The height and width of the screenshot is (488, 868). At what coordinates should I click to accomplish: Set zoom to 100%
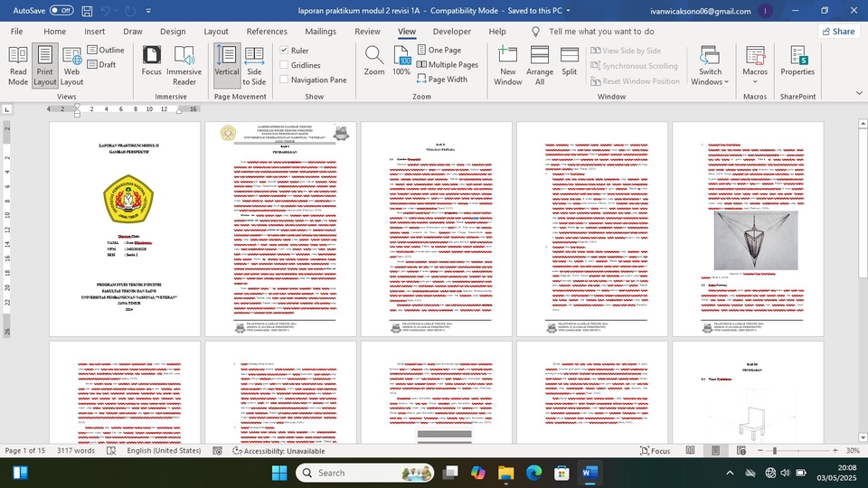click(x=401, y=61)
